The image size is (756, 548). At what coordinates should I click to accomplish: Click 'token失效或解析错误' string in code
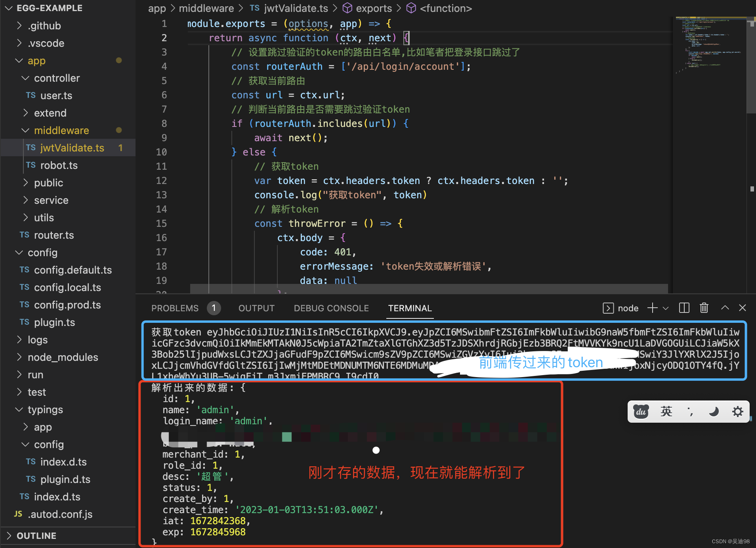[433, 266]
